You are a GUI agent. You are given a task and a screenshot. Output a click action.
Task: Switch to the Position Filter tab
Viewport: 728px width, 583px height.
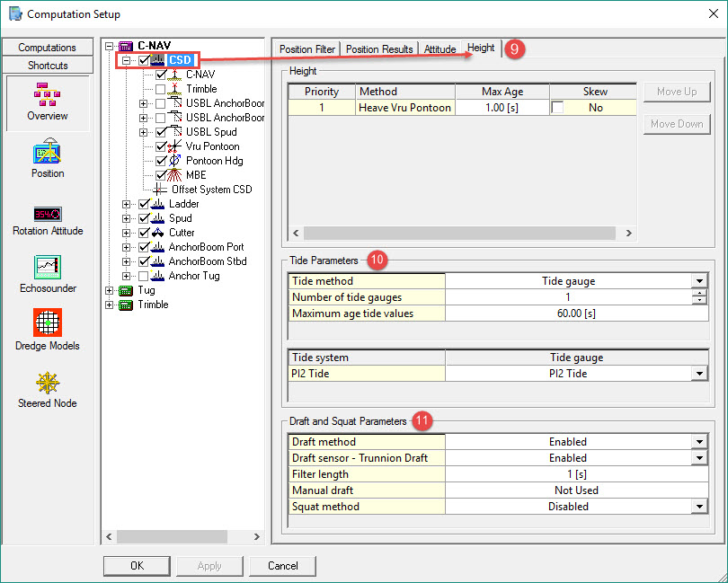[x=307, y=49]
